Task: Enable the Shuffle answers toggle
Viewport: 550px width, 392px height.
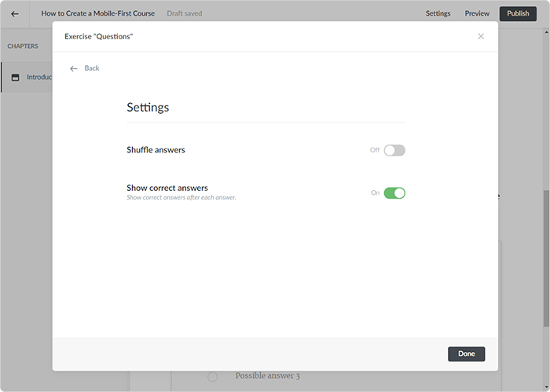Action: (394, 150)
